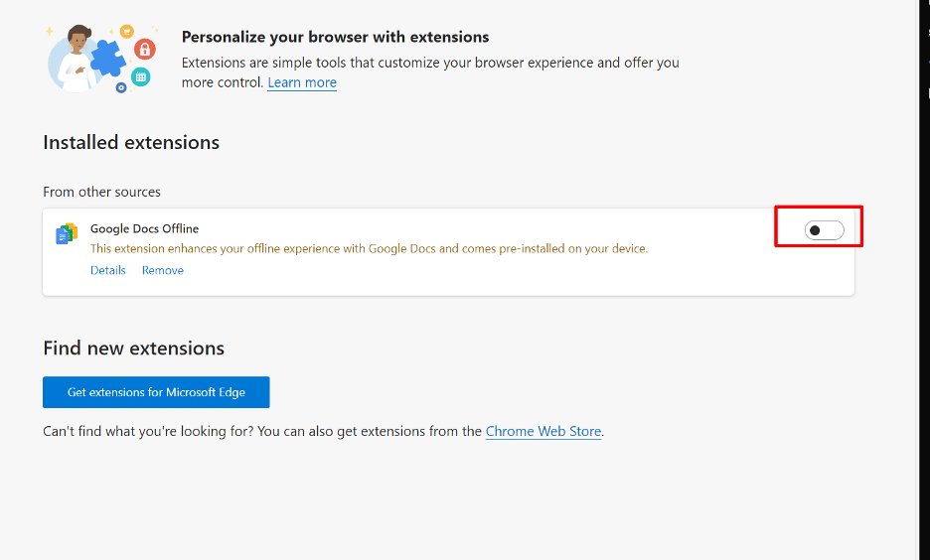Screen dimensions: 930x560
Task: Click the small blue gear icon in the illustration
Action: click(121, 87)
